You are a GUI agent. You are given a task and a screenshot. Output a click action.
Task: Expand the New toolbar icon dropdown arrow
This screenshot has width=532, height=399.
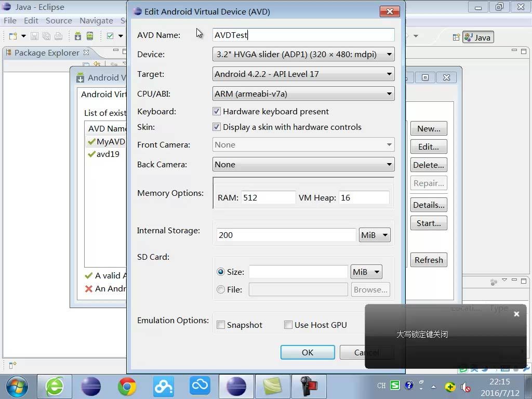23,36
